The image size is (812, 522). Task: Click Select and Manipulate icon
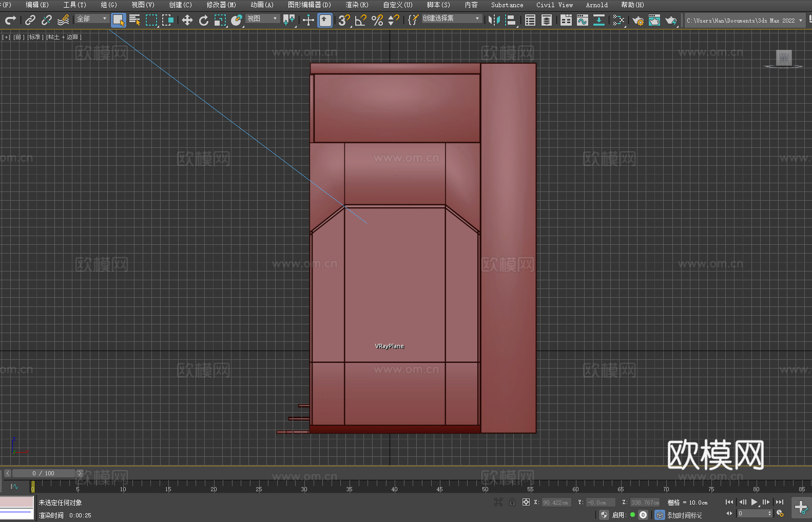(308, 20)
